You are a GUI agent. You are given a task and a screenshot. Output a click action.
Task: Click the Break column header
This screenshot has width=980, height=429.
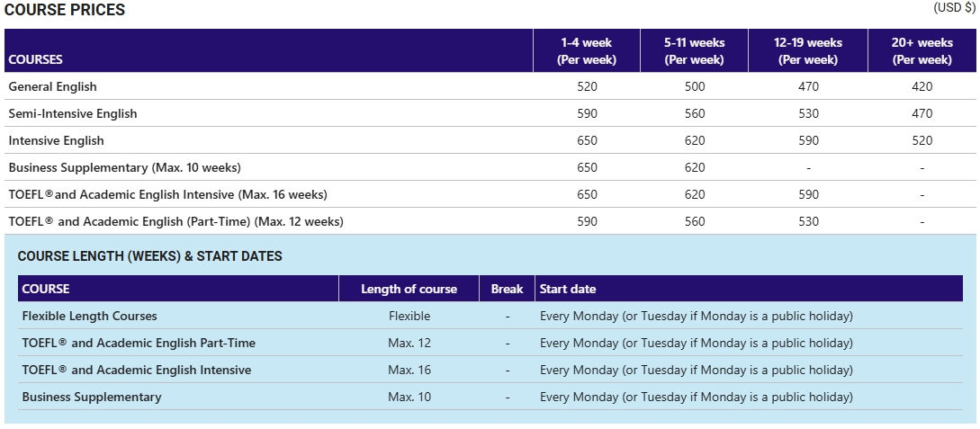pos(507,290)
